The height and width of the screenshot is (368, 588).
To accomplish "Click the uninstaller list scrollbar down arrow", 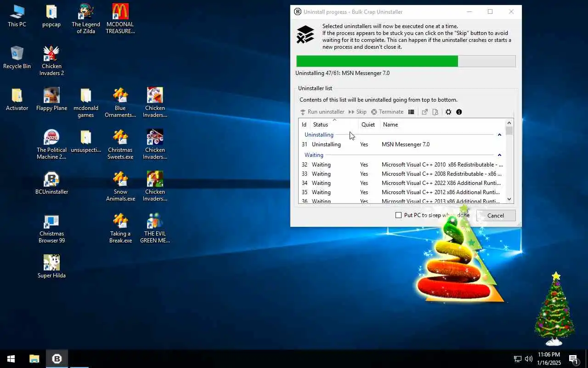I will pyautogui.click(x=509, y=199).
